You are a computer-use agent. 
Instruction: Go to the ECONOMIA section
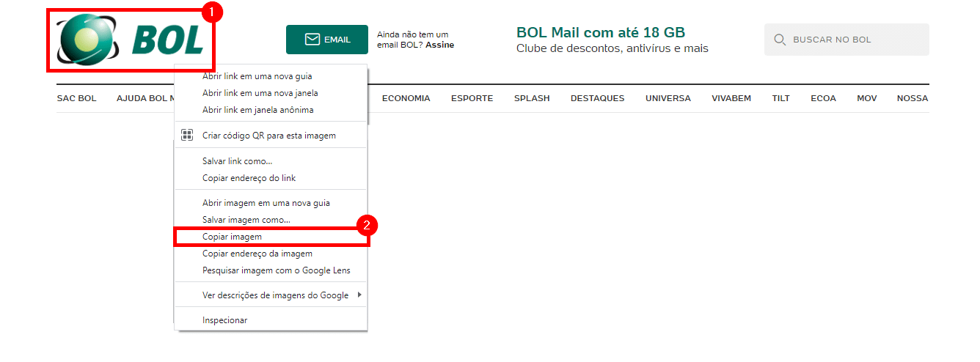click(406, 98)
